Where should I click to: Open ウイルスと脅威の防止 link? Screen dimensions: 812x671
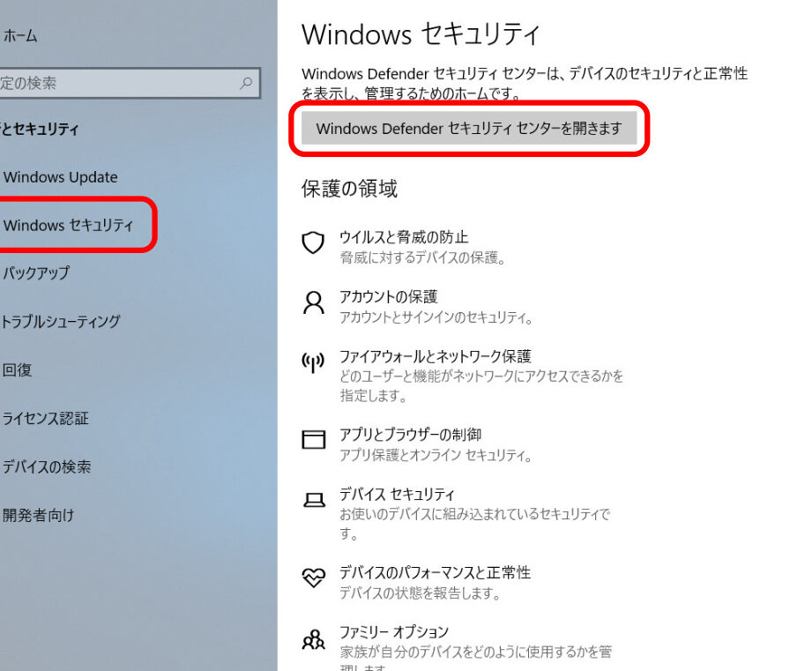(404, 237)
